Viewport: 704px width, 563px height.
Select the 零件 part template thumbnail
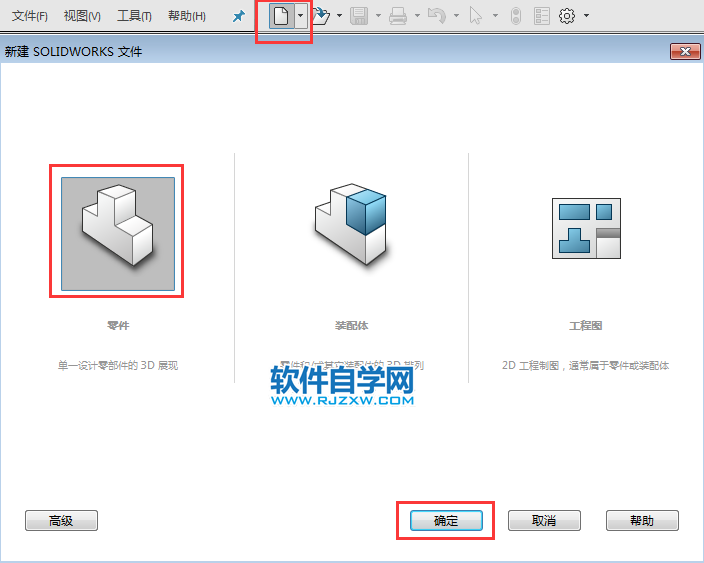pyautogui.click(x=118, y=234)
